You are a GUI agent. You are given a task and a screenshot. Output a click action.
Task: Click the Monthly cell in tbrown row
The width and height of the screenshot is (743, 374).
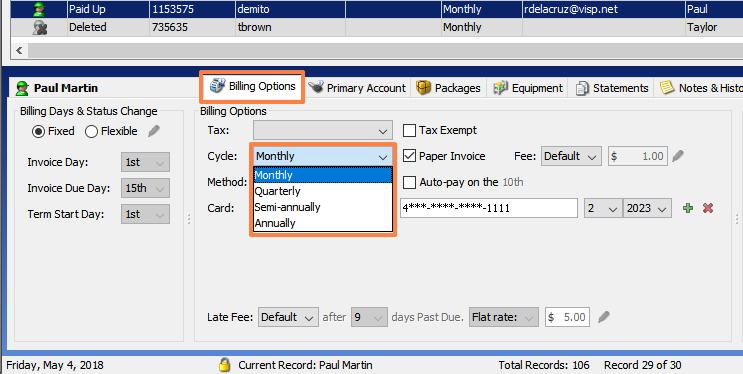481,27
